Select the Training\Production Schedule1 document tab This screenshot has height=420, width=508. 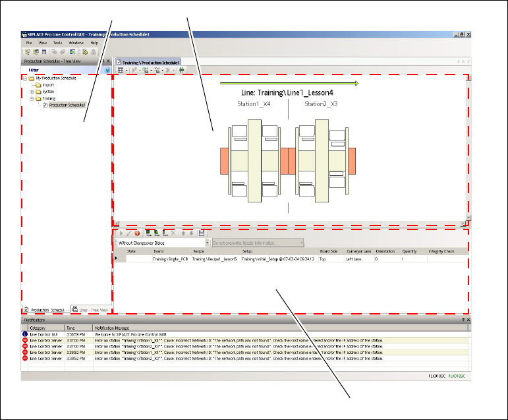pos(147,61)
